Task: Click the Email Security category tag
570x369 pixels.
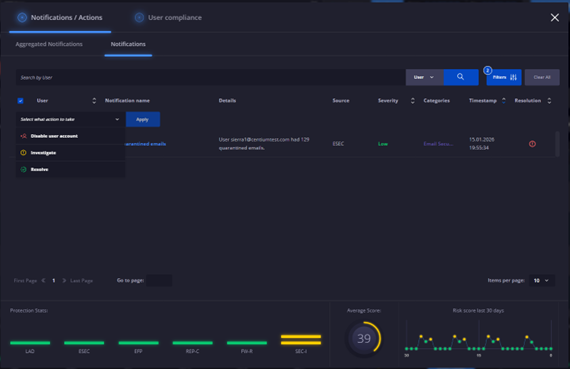Action: (438, 144)
